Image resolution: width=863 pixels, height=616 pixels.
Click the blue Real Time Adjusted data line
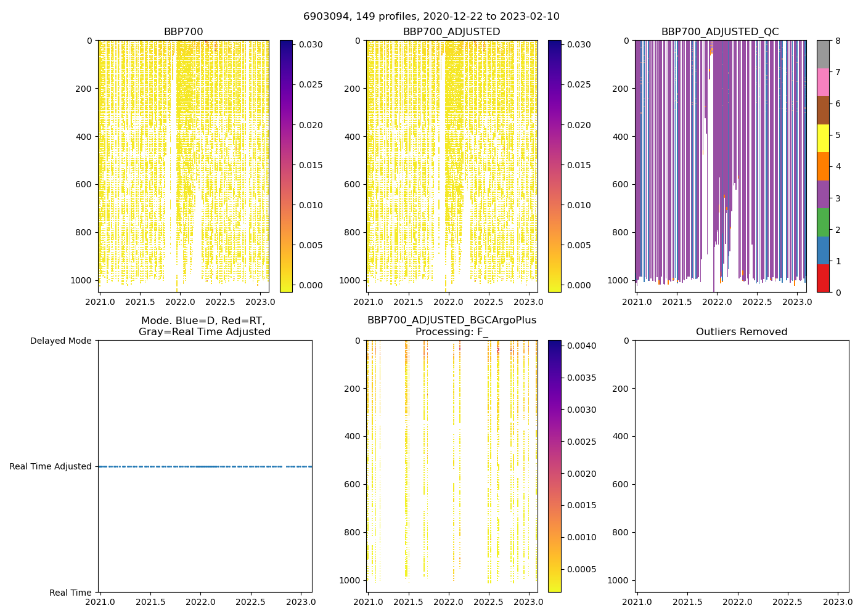click(205, 467)
